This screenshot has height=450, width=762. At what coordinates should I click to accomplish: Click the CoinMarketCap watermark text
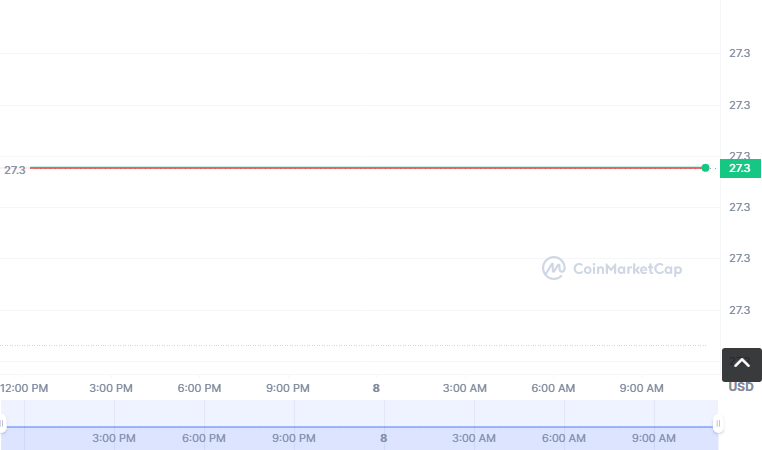point(627,268)
